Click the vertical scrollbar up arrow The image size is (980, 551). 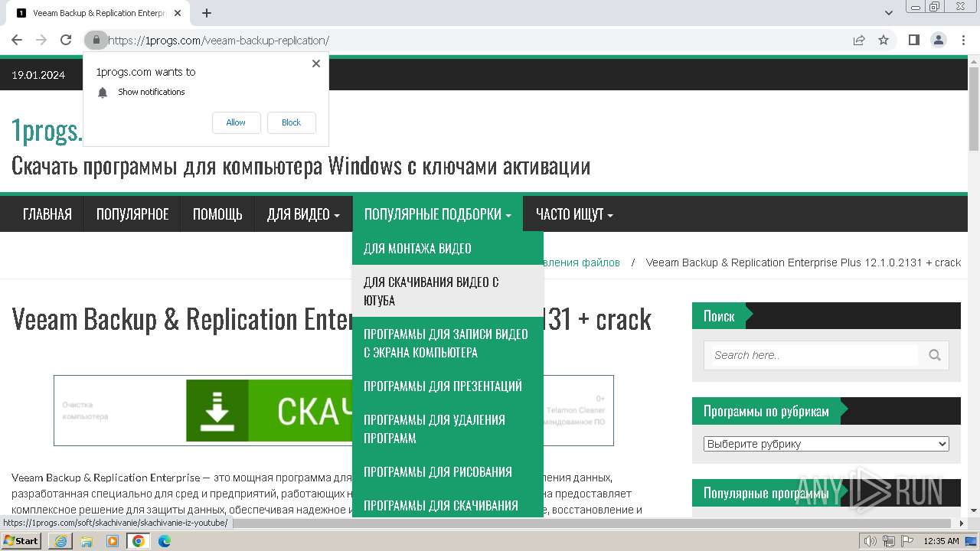974,60
